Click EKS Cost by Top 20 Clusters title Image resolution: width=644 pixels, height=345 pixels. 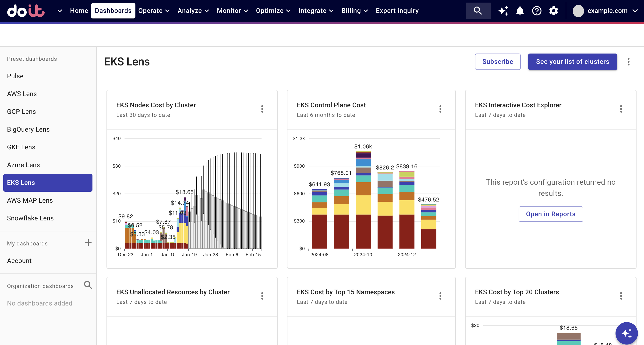point(517,292)
